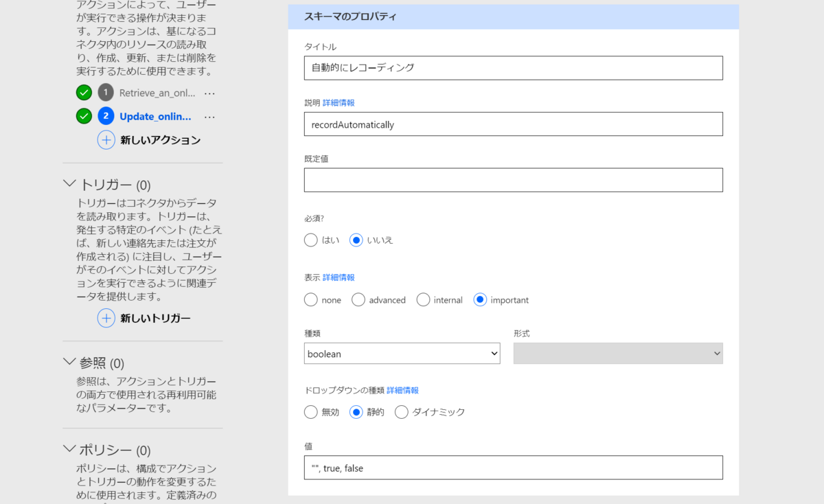Click the plus icon for 新しいトリガー
The image size is (824, 504).
click(106, 319)
